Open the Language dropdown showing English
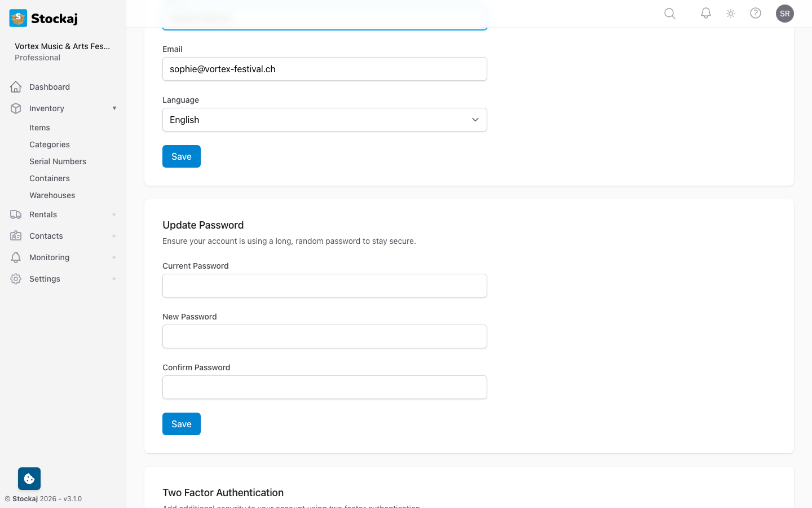Image resolution: width=812 pixels, height=508 pixels. coord(324,120)
